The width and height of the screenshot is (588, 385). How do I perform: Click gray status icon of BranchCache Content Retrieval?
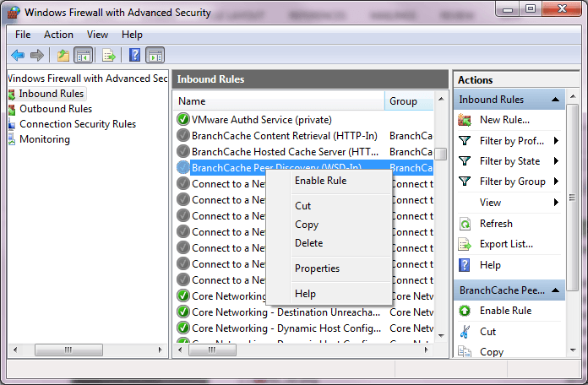click(x=183, y=135)
